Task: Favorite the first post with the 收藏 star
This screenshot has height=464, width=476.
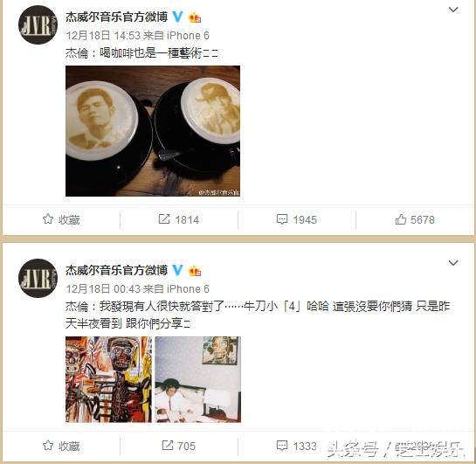Action: 61,219
